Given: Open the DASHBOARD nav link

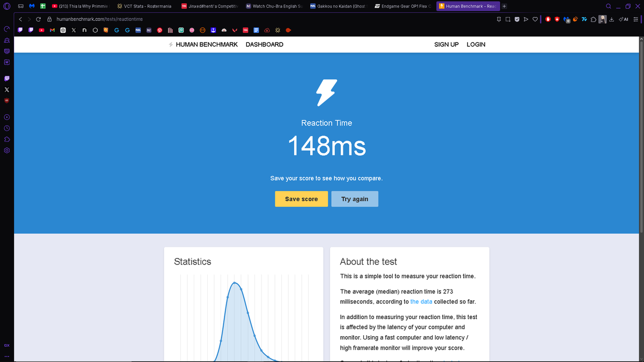Looking at the screenshot, I should tap(265, 45).
